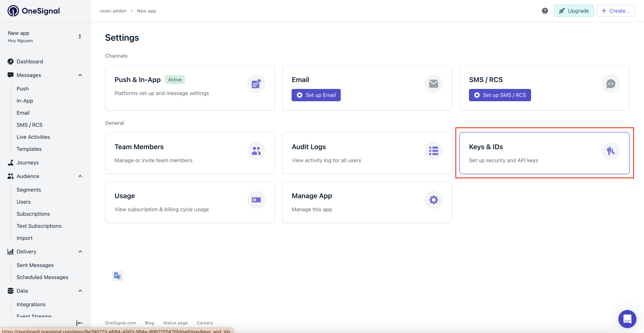This screenshot has width=644, height=333.
Task: Collapse the Messages section chevron
Action: (x=80, y=75)
